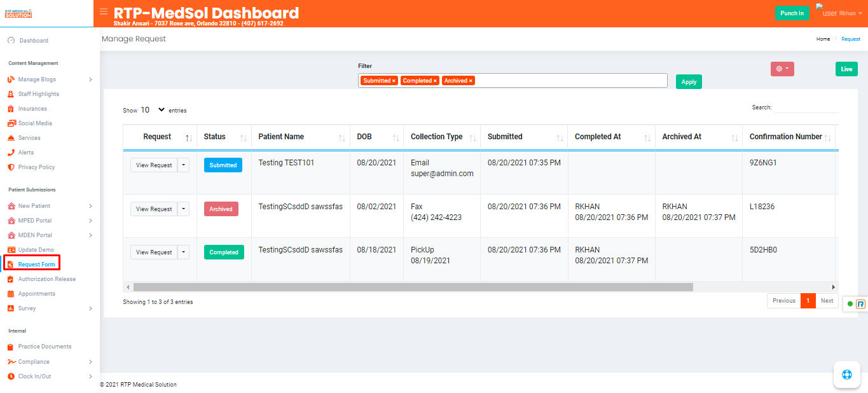Click into the table Search field

tap(806, 107)
